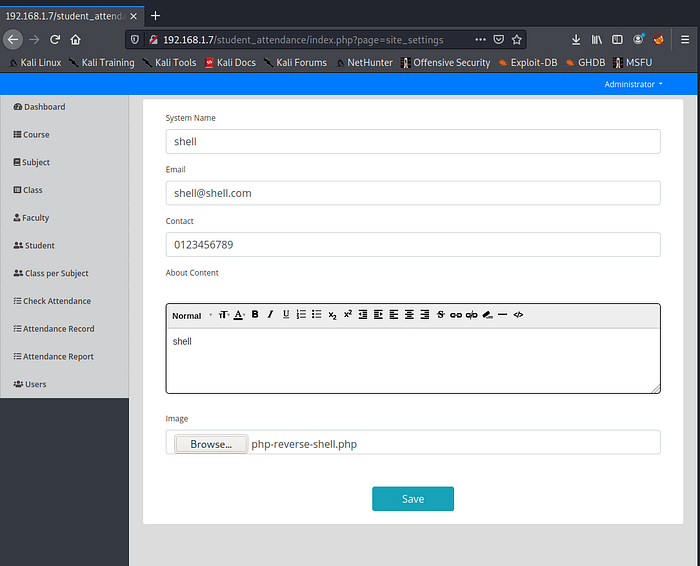Screen dimensions: 700x566
Task: Click the Save button
Action: pos(412,499)
